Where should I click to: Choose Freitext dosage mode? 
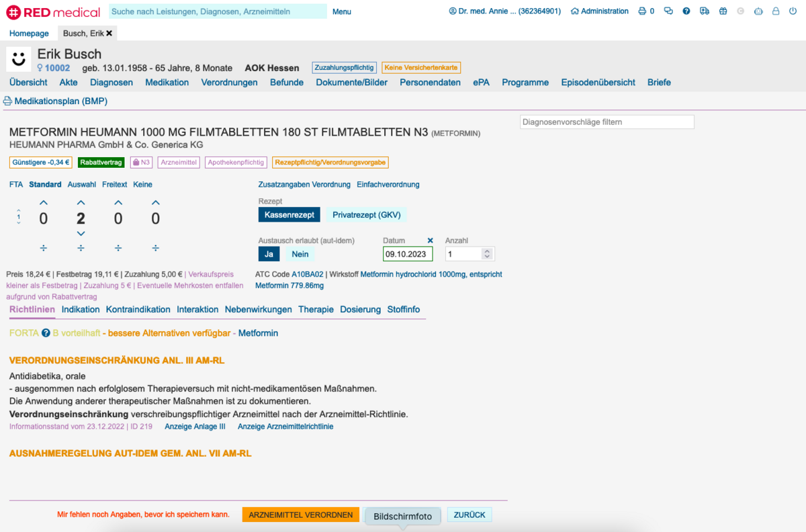pyautogui.click(x=115, y=185)
